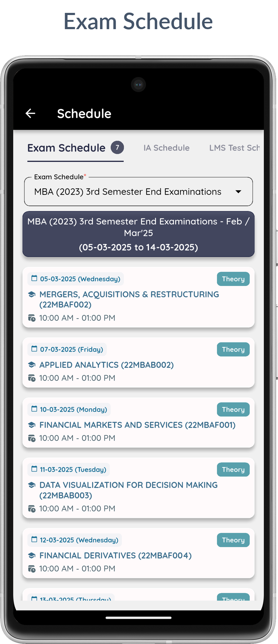This screenshot has height=644, width=278.
Task: Click clock icon on Financial Markets exam
Action: click(x=32, y=438)
